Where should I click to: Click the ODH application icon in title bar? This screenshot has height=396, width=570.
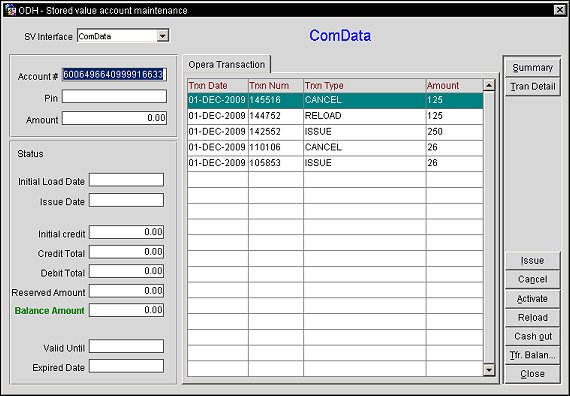[10, 9]
